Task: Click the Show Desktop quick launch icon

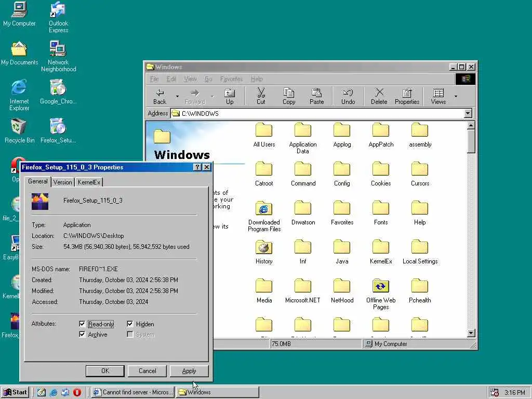Action: (x=42, y=392)
